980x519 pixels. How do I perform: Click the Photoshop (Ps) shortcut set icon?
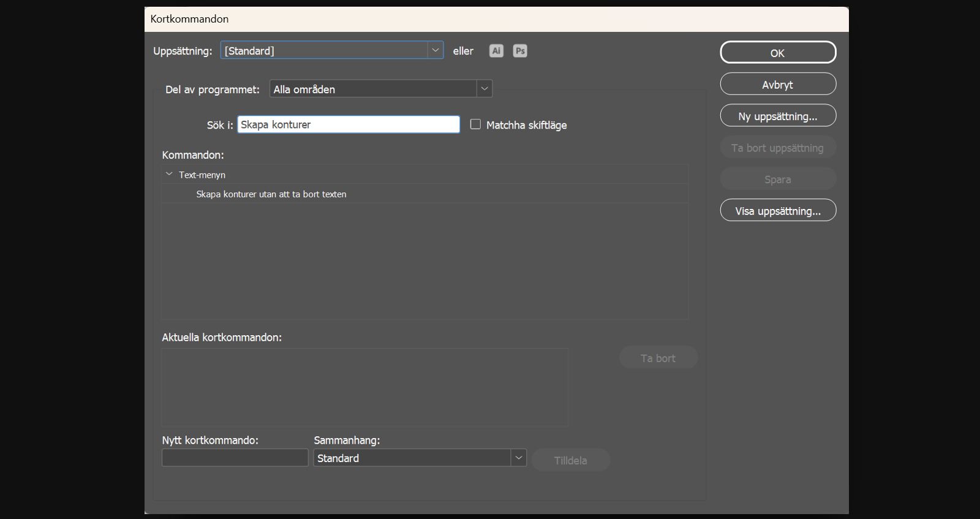click(520, 51)
